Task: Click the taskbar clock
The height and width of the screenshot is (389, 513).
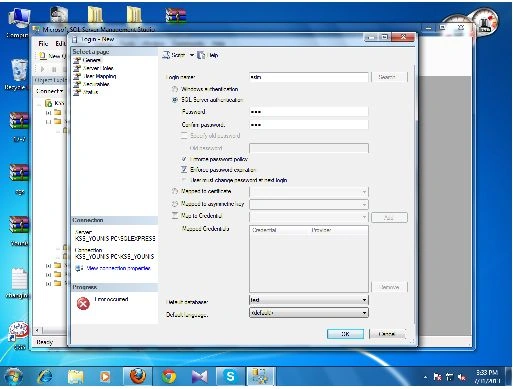Action: (487, 377)
